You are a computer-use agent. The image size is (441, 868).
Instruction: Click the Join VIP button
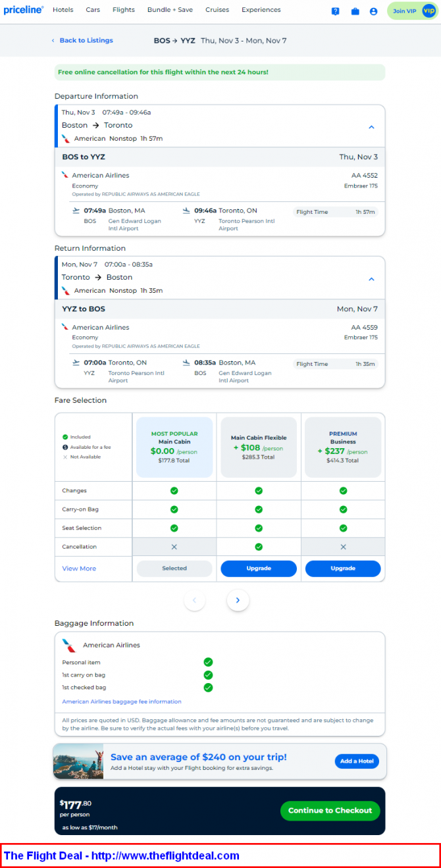click(x=412, y=11)
